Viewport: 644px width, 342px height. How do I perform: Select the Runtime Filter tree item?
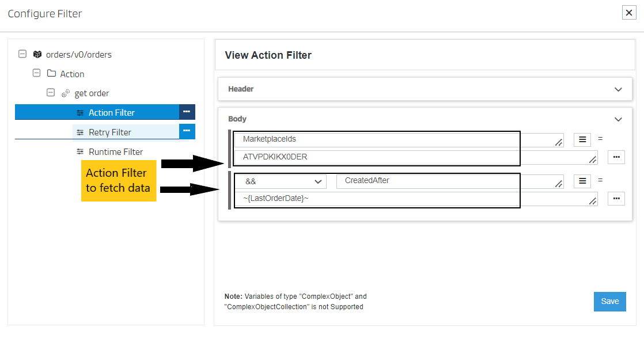tap(115, 151)
